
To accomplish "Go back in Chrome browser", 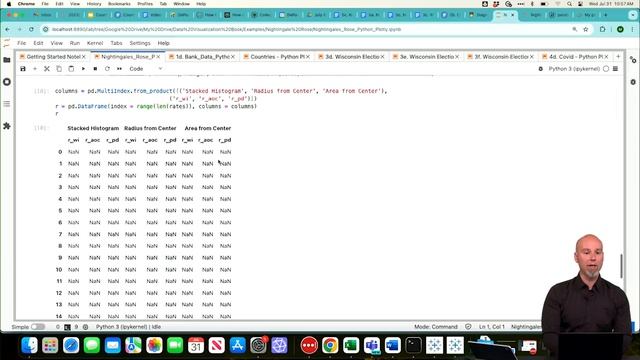I will coord(8,29).
